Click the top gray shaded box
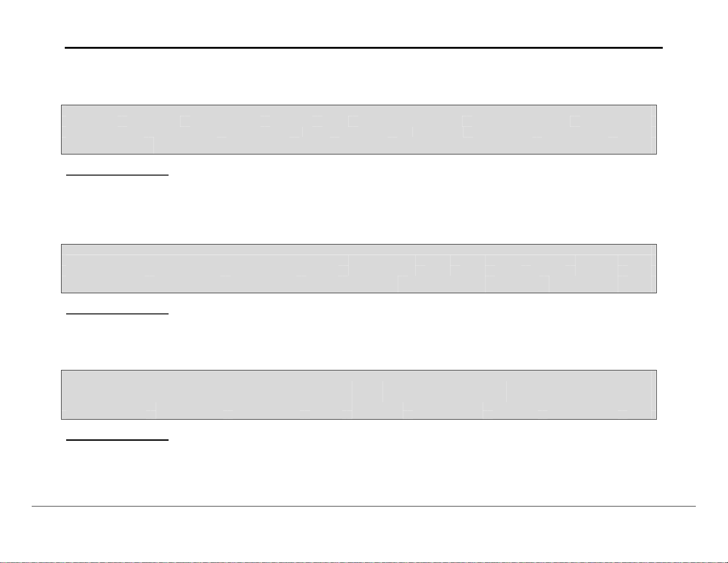Screen dimensions: 728x563 [x=358, y=129]
